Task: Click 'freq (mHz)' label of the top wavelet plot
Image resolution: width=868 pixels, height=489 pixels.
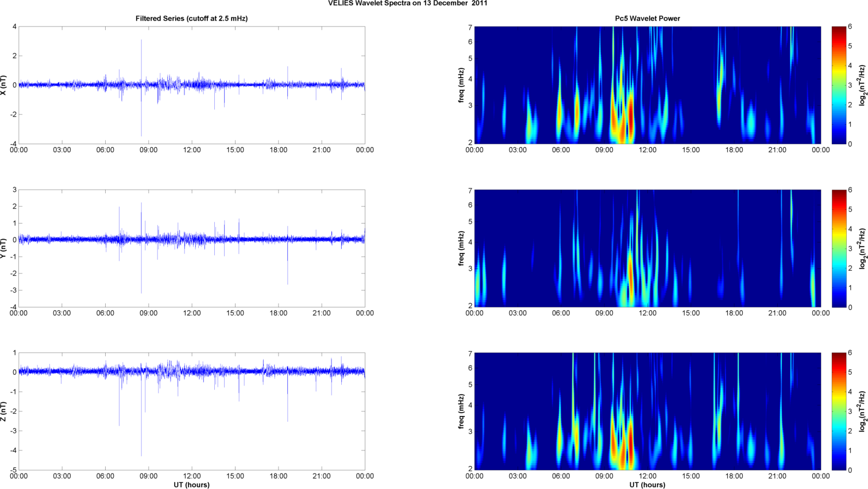Action: (461, 85)
